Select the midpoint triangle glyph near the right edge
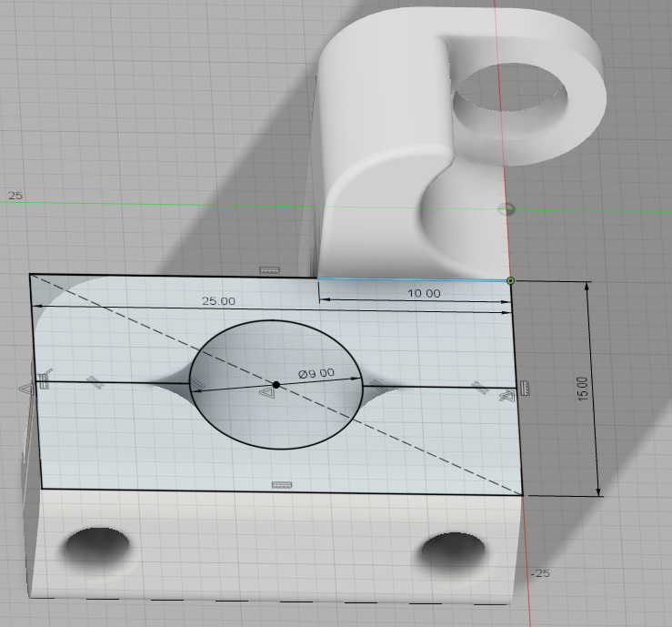Viewport: 672px width, 627px height. (x=507, y=396)
